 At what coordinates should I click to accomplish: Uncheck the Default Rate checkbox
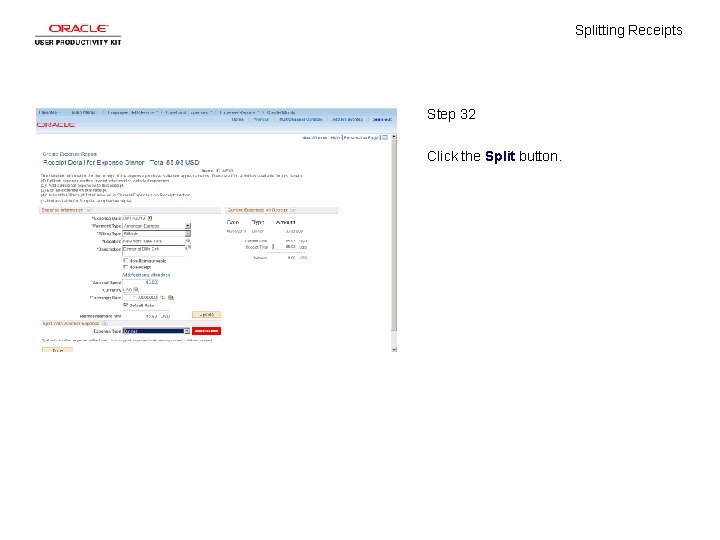point(125,304)
